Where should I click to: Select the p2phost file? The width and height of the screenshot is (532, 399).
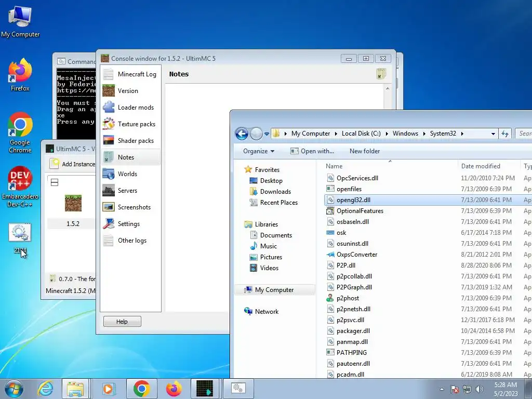(428, 298)
